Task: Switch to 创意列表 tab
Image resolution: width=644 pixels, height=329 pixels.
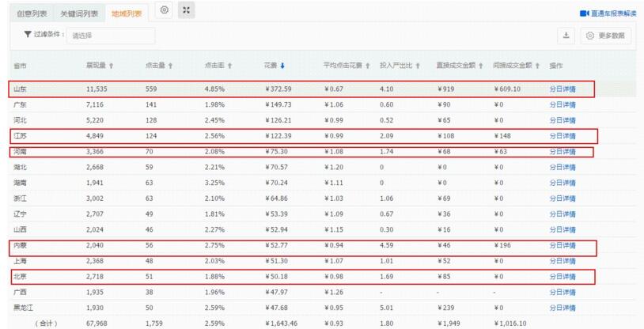Action: (32, 13)
